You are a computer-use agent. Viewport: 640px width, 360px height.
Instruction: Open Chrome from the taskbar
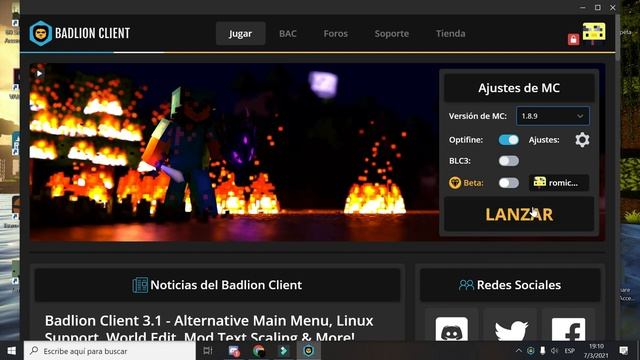click(258, 351)
